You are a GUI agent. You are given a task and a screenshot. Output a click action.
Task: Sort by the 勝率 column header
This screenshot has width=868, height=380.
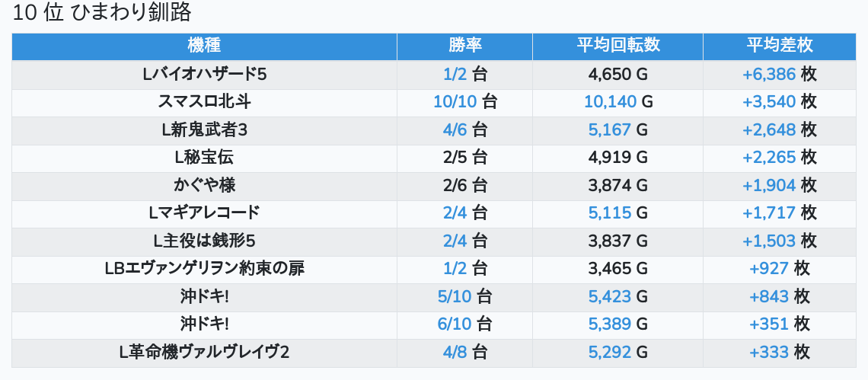(464, 45)
